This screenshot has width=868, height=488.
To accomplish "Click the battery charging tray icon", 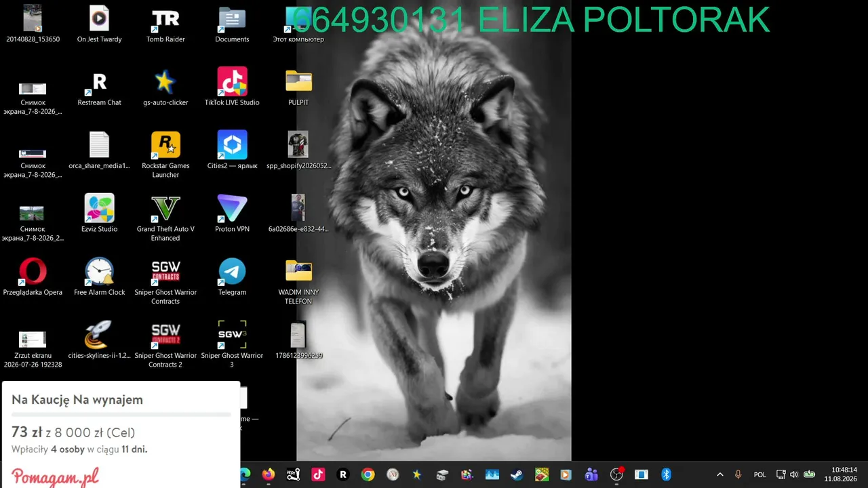I will click(x=809, y=474).
